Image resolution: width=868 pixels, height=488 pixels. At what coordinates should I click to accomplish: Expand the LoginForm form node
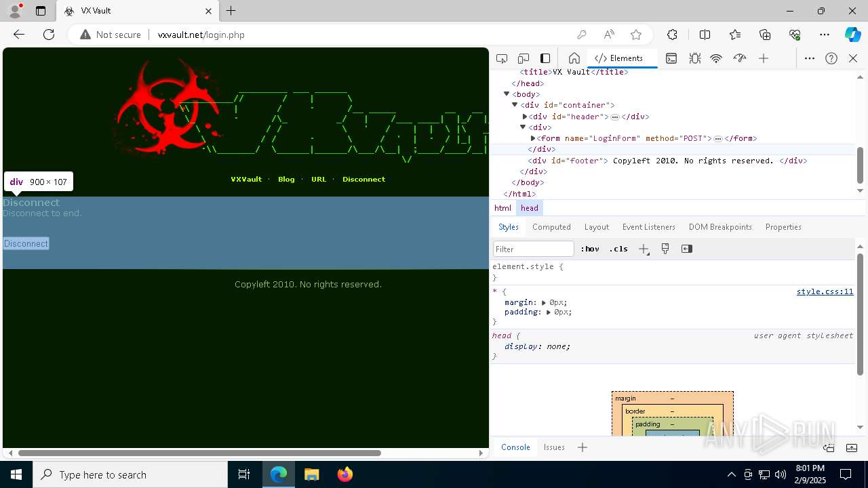tap(533, 138)
